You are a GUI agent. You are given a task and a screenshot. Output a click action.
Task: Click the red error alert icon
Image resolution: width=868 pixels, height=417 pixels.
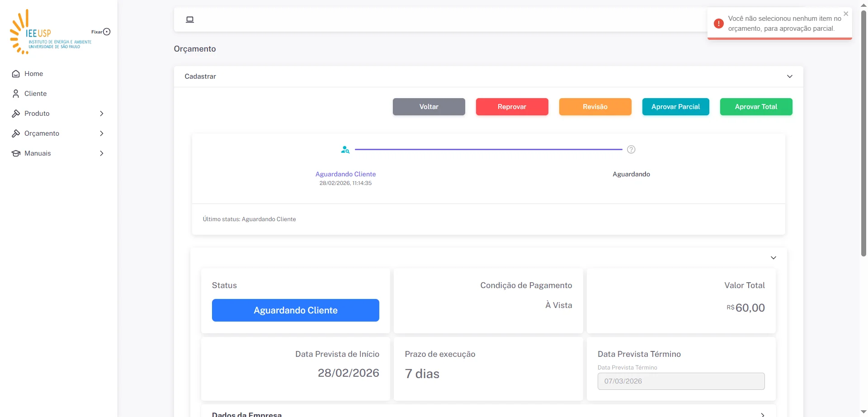point(719,24)
